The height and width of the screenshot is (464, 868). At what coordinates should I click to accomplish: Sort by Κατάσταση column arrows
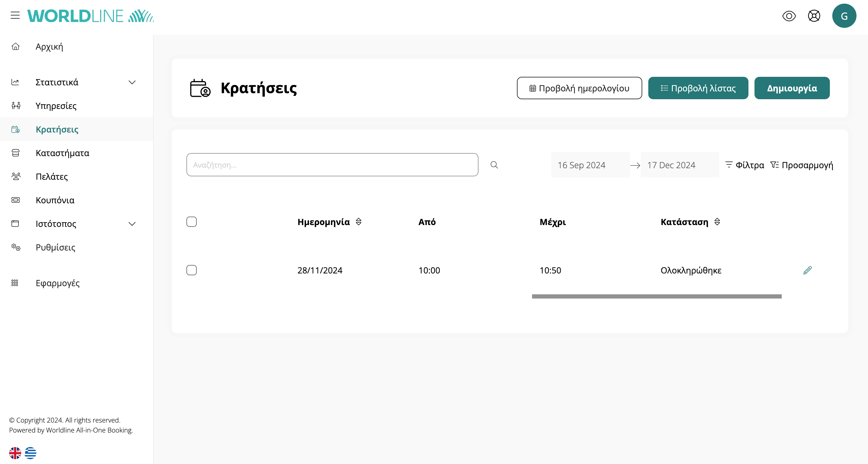[717, 222]
